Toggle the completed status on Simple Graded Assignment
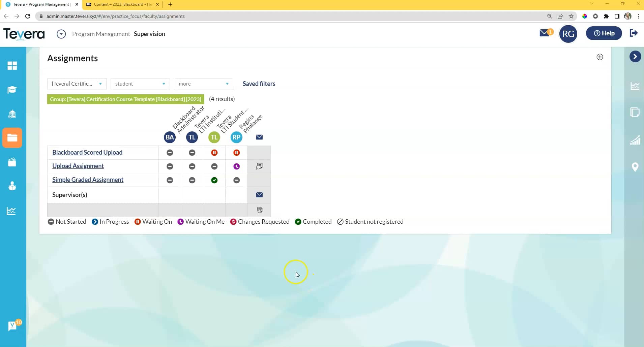Viewport: 644px width, 347px height. pyautogui.click(x=214, y=180)
